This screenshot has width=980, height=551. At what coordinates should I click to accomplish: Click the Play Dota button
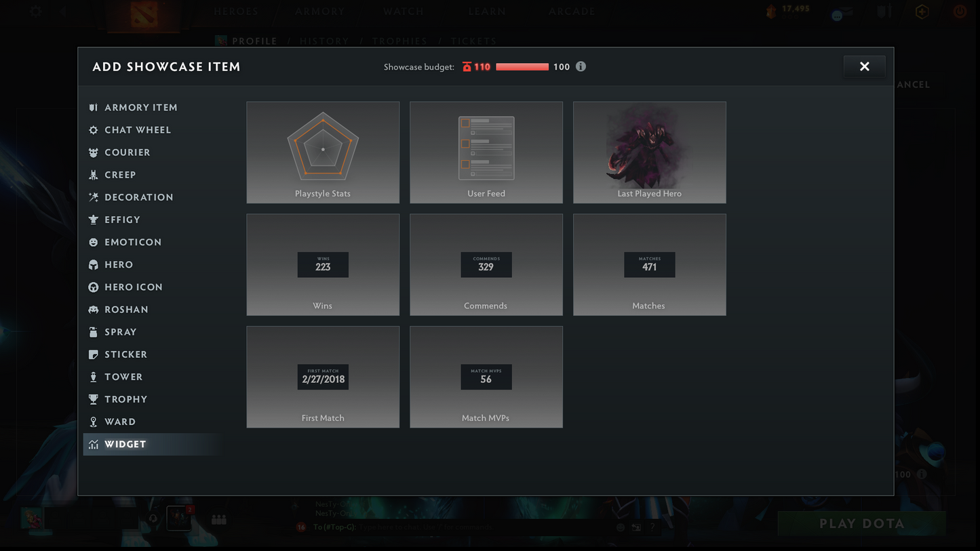pos(861,523)
